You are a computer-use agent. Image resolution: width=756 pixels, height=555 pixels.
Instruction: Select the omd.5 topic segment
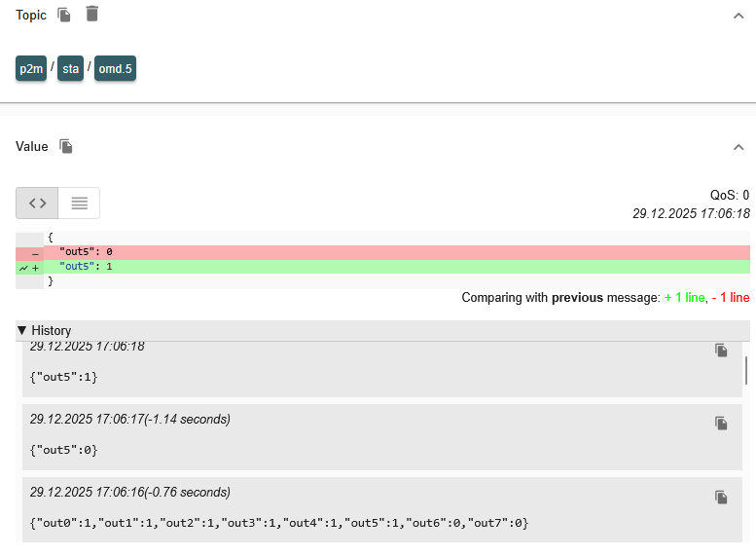115,69
